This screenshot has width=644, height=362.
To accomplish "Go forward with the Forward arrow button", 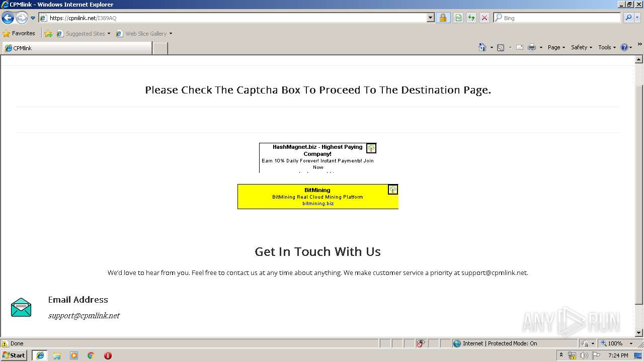I will (x=22, y=18).
